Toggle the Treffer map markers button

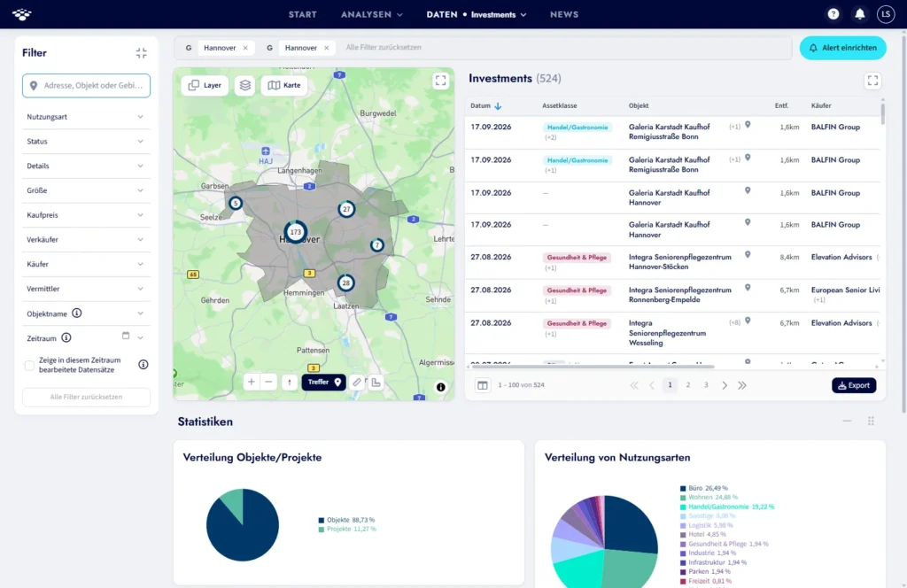[x=324, y=383]
